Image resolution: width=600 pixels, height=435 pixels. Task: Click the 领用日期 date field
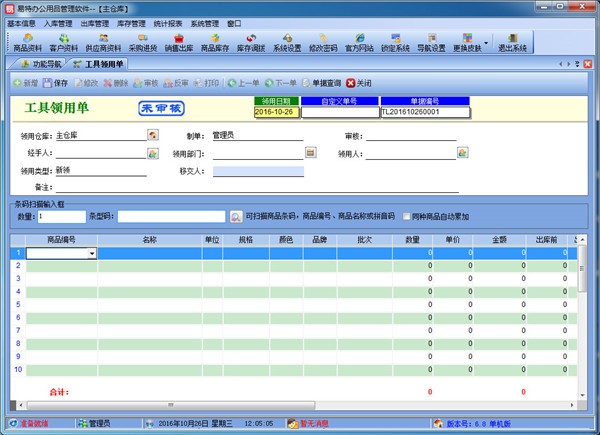tap(276, 112)
